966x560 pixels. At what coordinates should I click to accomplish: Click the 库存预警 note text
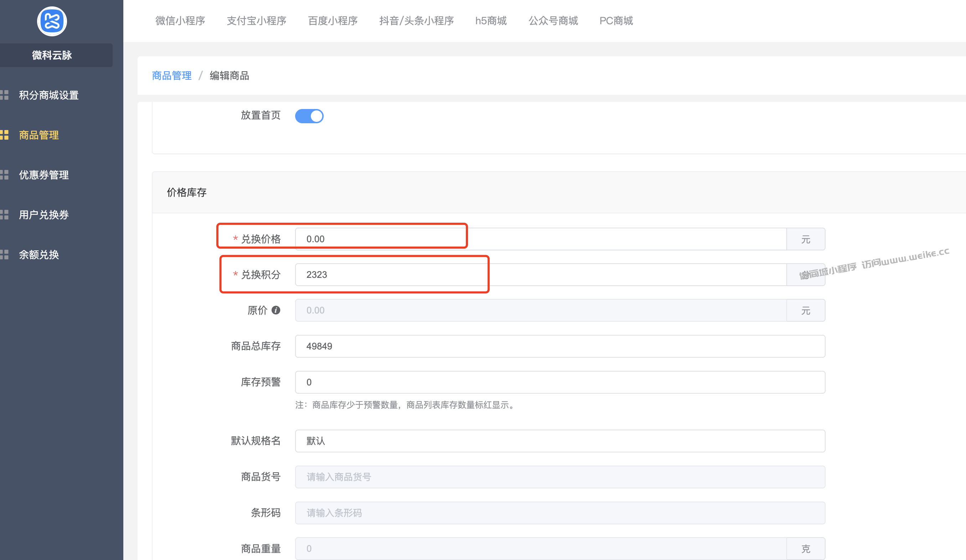click(x=406, y=405)
